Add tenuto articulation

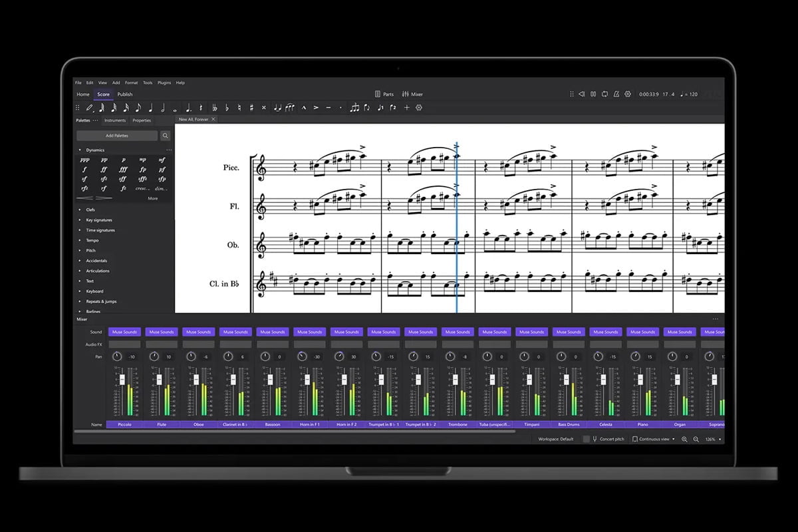329,107
